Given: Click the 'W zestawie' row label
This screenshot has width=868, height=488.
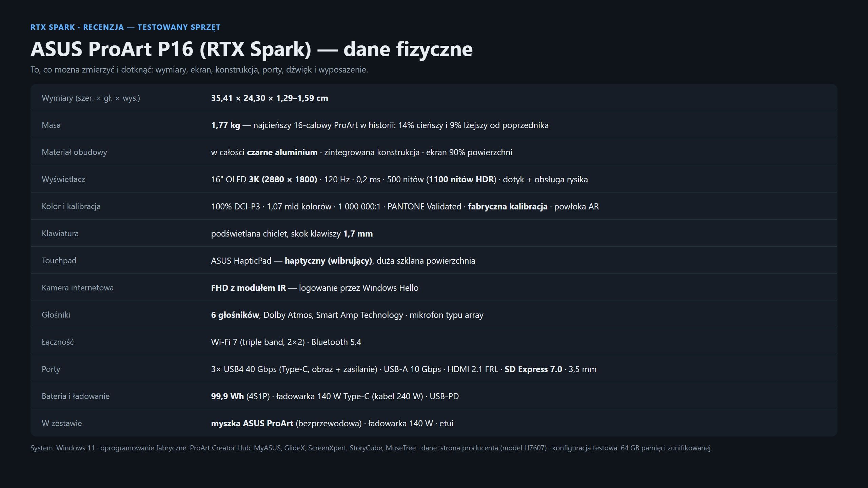Looking at the screenshot, I should click(x=62, y=423).
